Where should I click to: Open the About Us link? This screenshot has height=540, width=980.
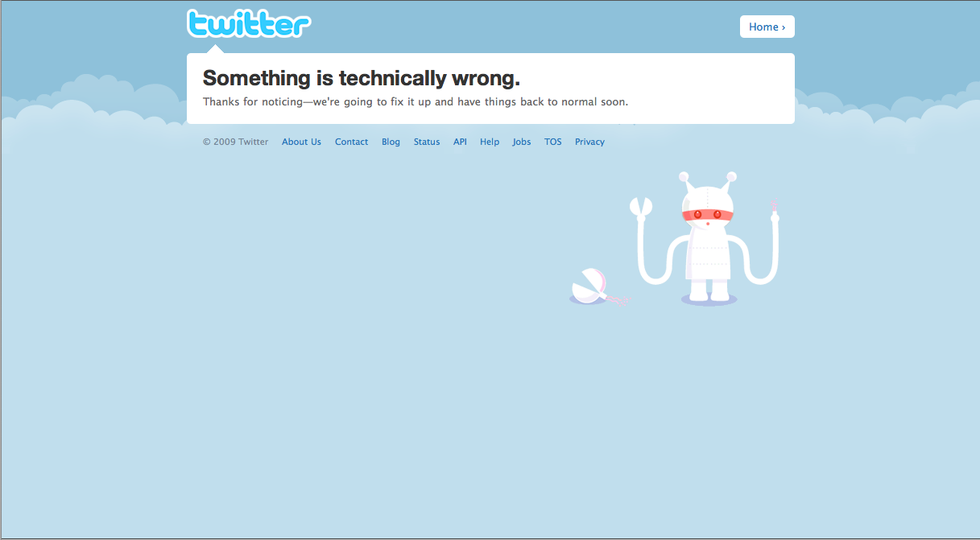click(x=301, y=142)
